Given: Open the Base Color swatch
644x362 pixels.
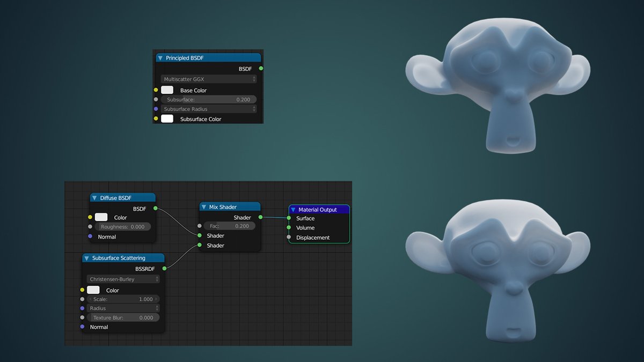Looking at the screenshot, I should [167, 90].
